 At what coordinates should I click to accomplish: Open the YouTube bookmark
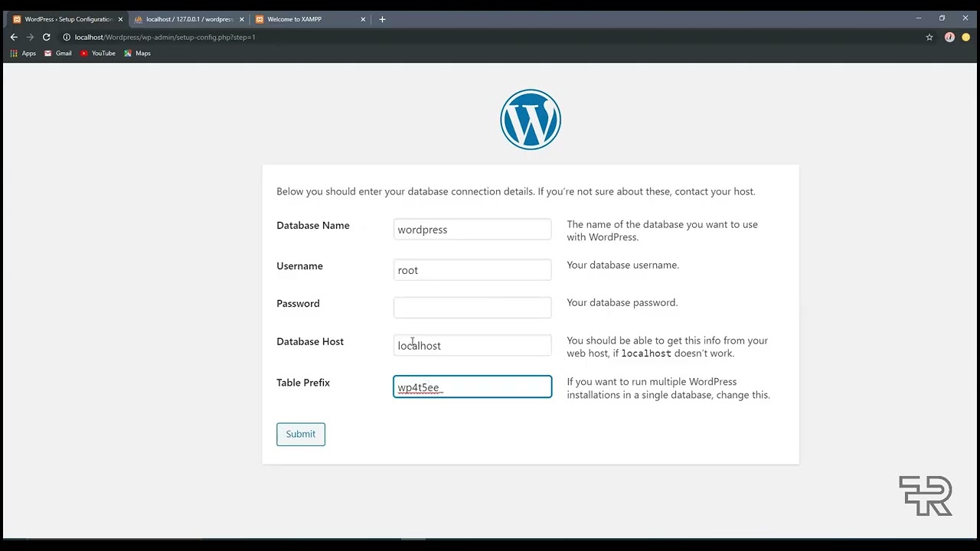(x=98, y=54)
